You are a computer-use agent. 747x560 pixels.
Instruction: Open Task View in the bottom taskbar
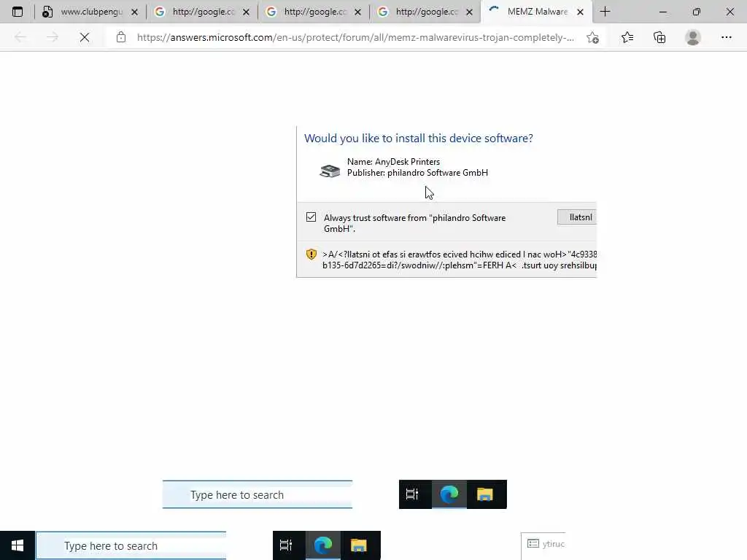286,545
